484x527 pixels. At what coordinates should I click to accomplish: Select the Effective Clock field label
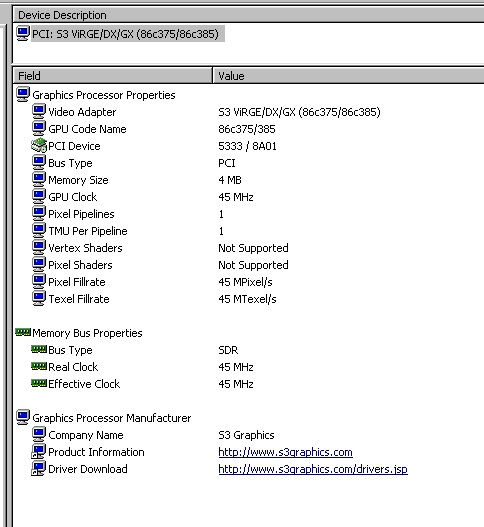click(84, 384)
